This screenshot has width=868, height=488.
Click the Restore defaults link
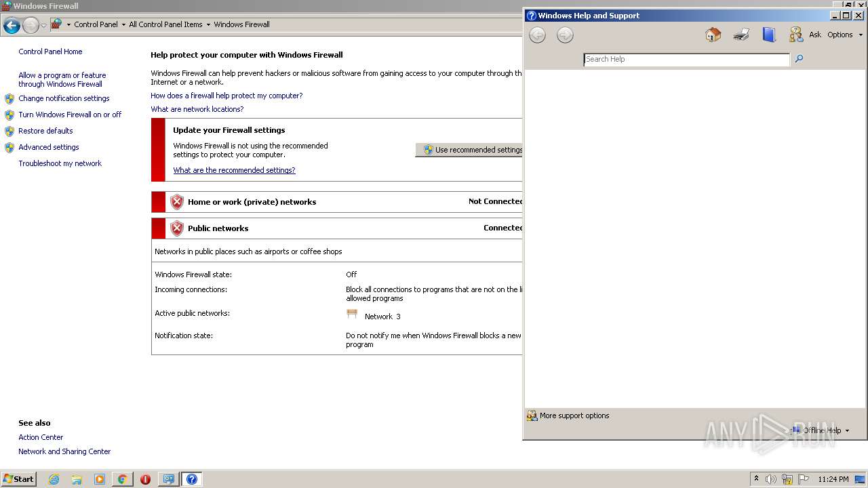45,131
